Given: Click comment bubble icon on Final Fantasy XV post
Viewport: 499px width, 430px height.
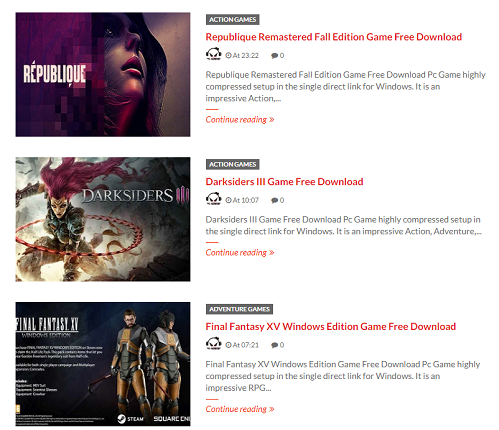Looking at the screenshot, I should [275, 345].
